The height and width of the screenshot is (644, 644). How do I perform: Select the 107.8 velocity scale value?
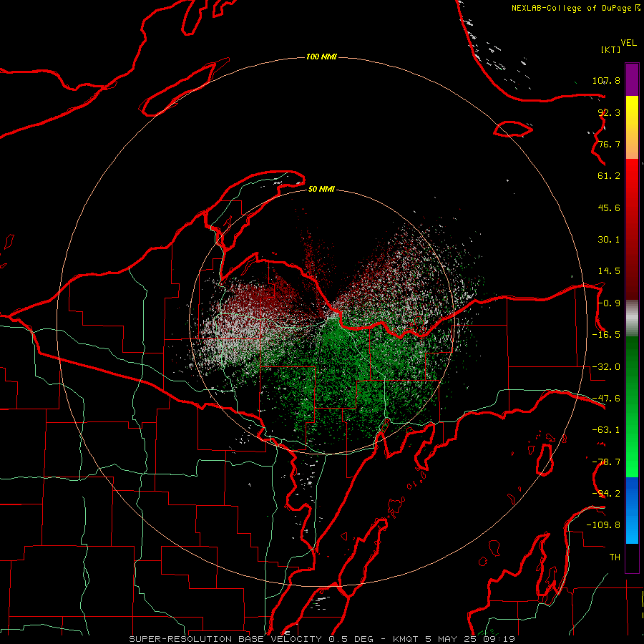click(x=606, y=80)
